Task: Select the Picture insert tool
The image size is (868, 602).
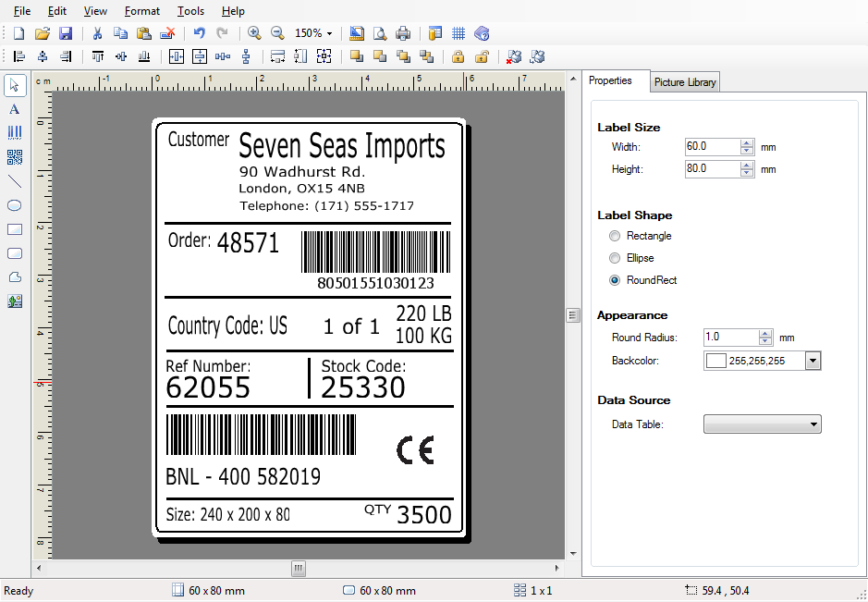Action: (14, 301)
